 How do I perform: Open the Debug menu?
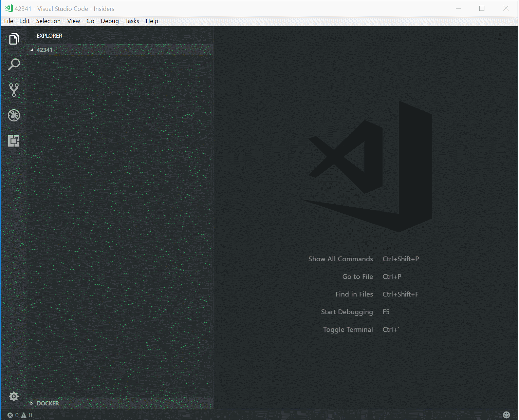[x=110, y=21]
